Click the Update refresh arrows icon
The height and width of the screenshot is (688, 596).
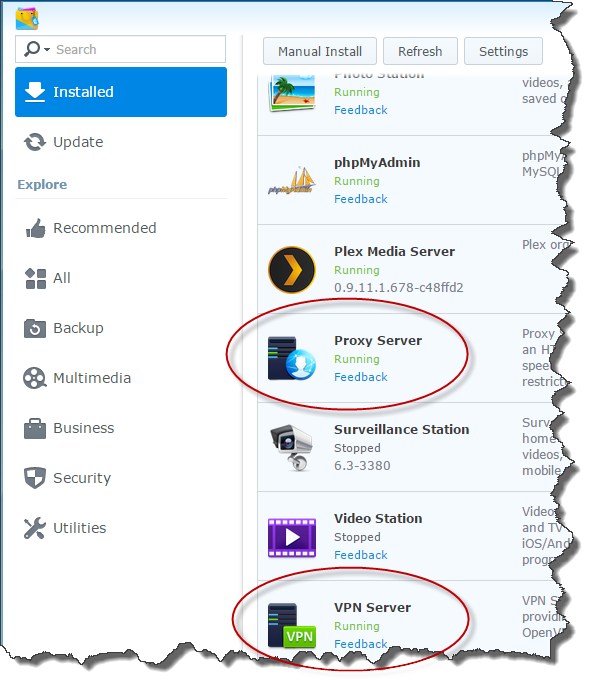click(35, 142)
